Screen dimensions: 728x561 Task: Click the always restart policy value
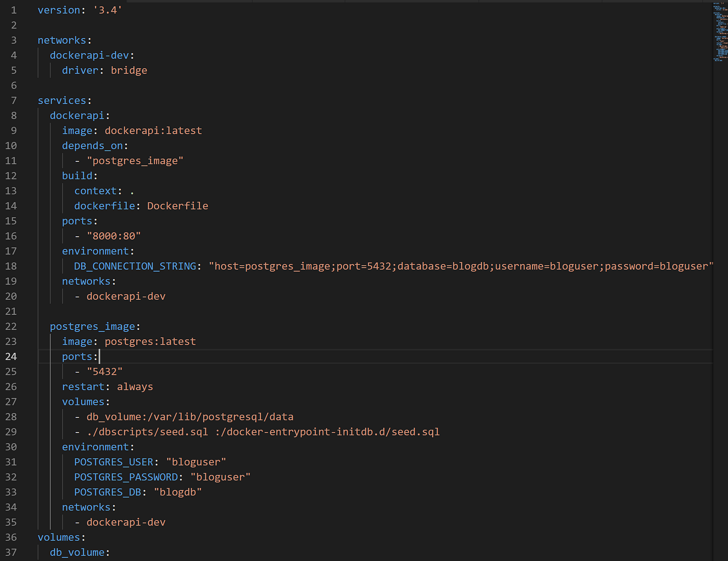(x=135, y=386)
